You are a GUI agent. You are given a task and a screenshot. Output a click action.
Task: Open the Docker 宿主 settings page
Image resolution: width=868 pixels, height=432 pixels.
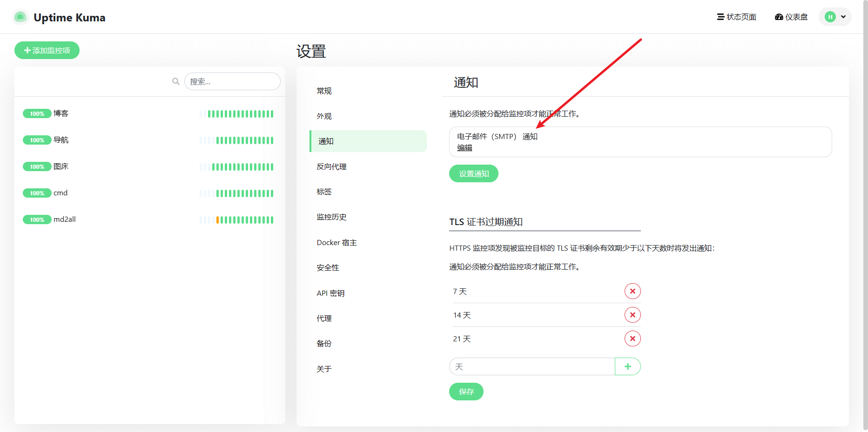point(336,242)
